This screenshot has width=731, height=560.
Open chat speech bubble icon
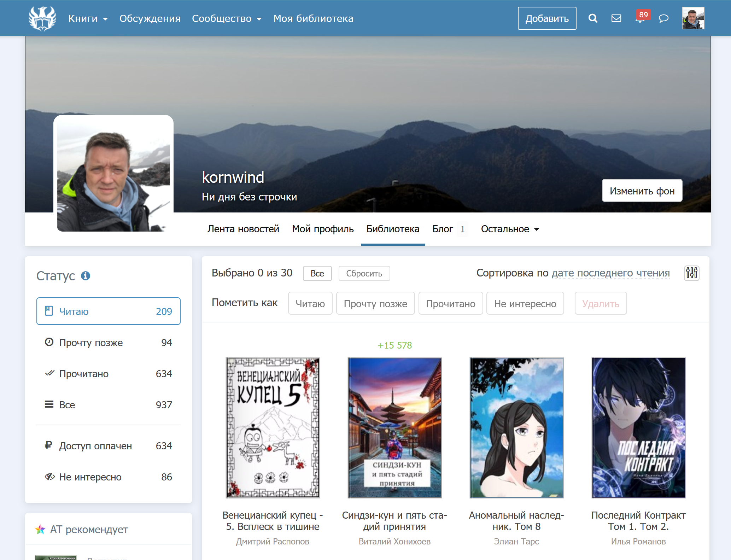663,18
